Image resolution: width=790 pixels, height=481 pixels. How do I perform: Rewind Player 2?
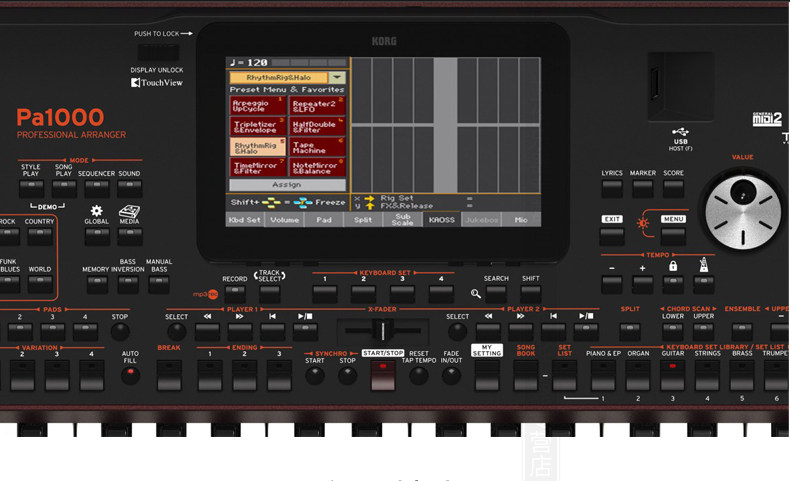pos(488,332)
